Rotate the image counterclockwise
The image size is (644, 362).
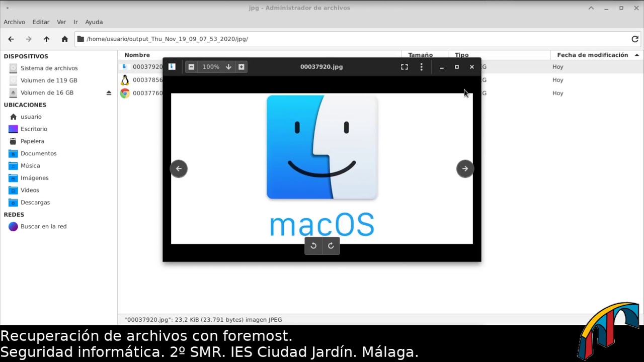click(x=313, y=246)
